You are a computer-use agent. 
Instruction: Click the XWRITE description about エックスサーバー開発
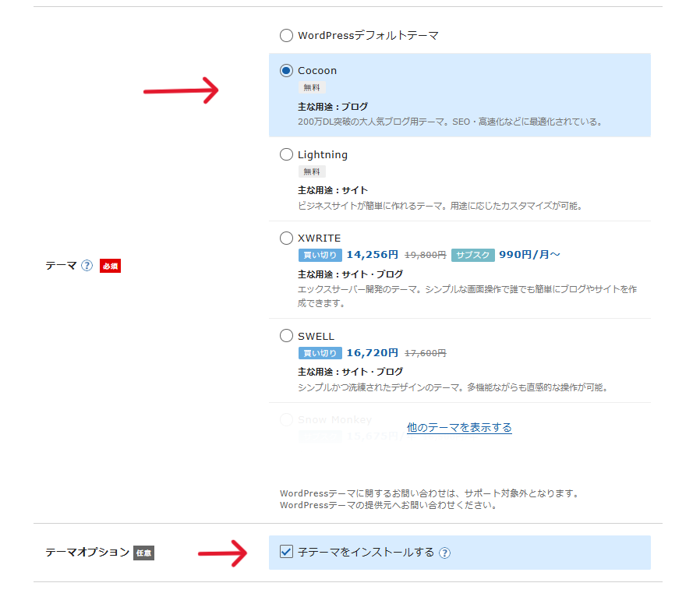468,296
